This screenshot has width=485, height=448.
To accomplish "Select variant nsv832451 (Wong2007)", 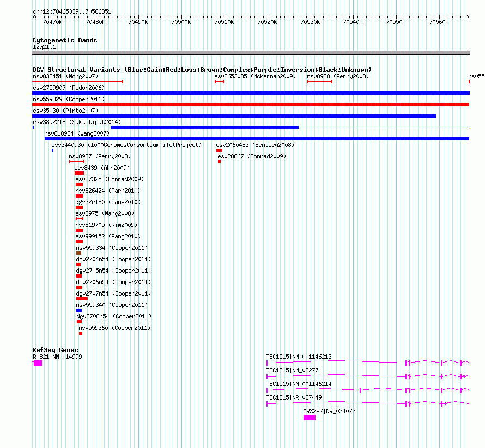I will [x=65, y=76].
